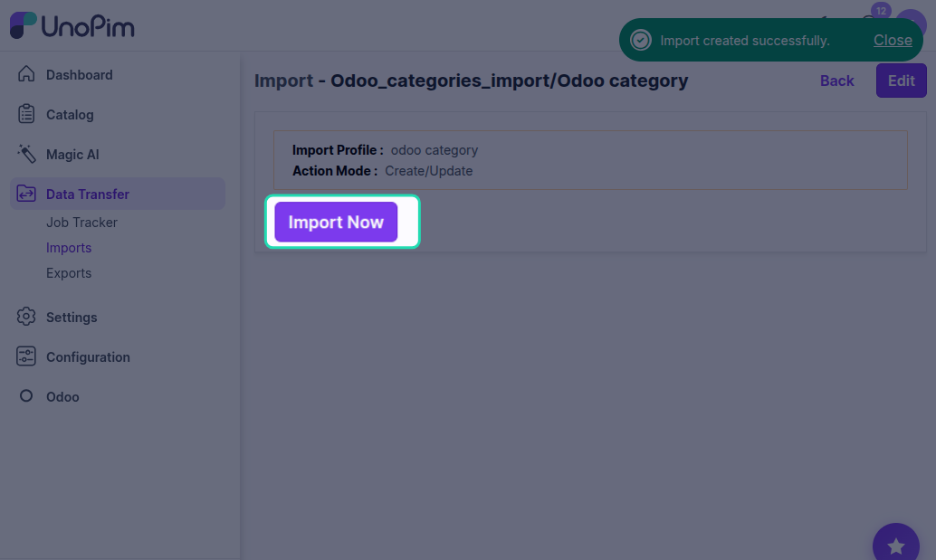Open the Configuration menu label

pyautogui.click(x=88, y=357)
